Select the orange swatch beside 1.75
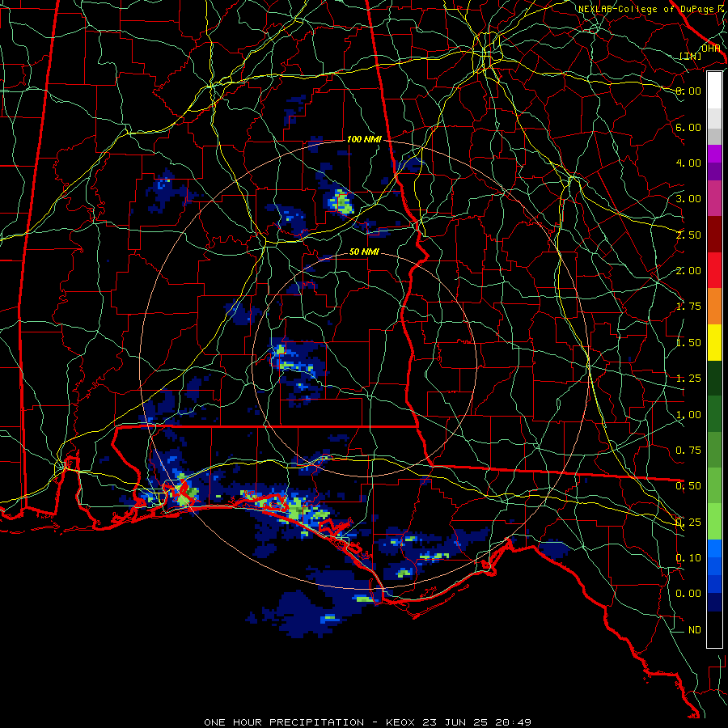This screenshot has height=728, width=728. pyautogui.click(x=714, y=307)
